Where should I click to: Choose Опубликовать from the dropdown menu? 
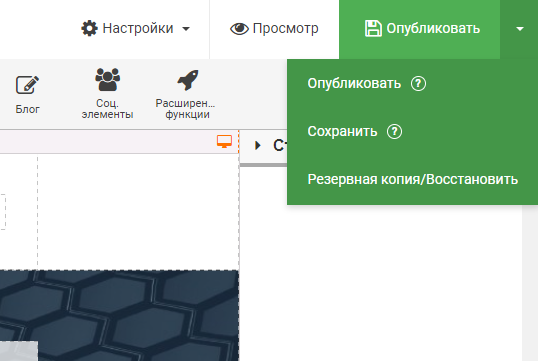pyautogui.click(x=354, y=83)
